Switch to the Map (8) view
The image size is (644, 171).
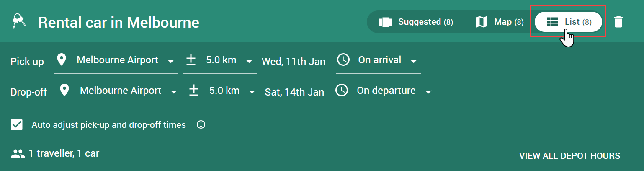pyautogui.click(x=500, y=22)
